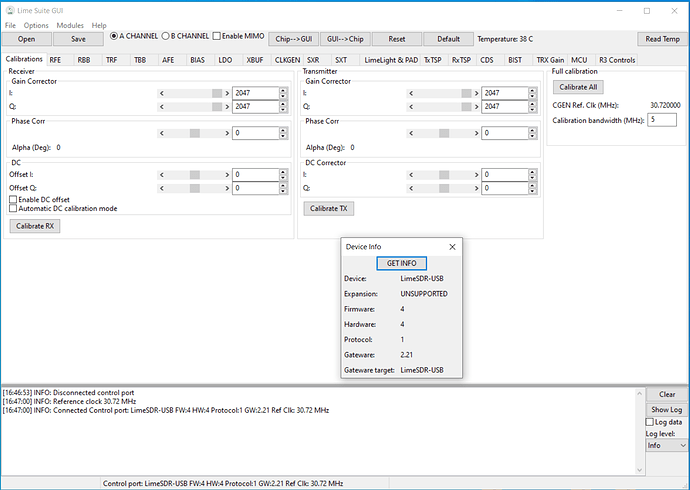Select A CHANNEL radio button

click(x=114, y=36)
